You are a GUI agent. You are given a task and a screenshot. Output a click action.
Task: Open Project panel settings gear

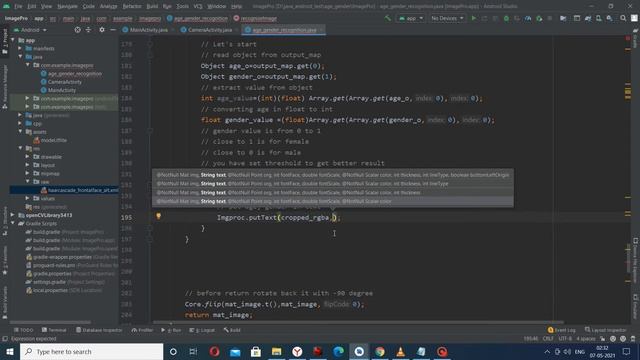tap(102, 30)
